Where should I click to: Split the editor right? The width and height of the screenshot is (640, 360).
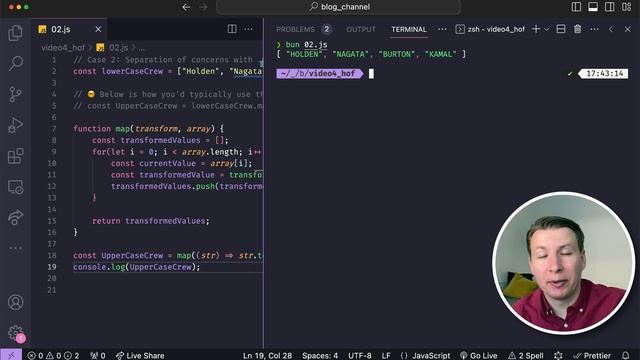click(232, 29)
